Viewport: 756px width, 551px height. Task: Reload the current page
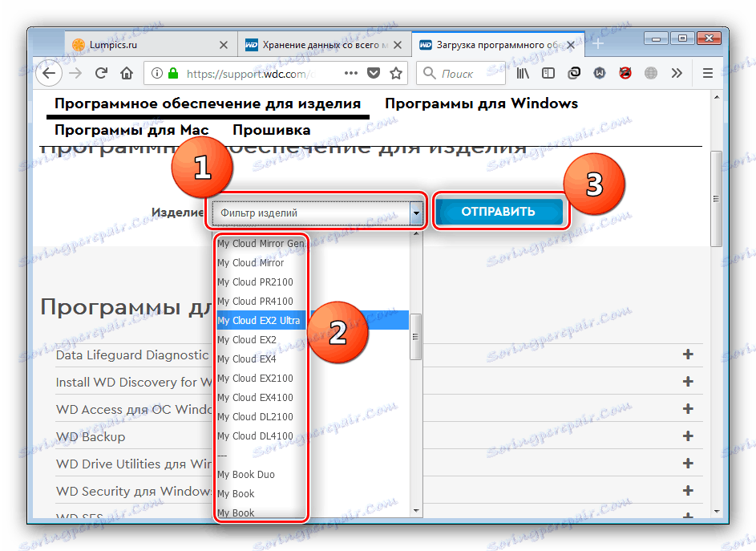[x=101, y=73]
